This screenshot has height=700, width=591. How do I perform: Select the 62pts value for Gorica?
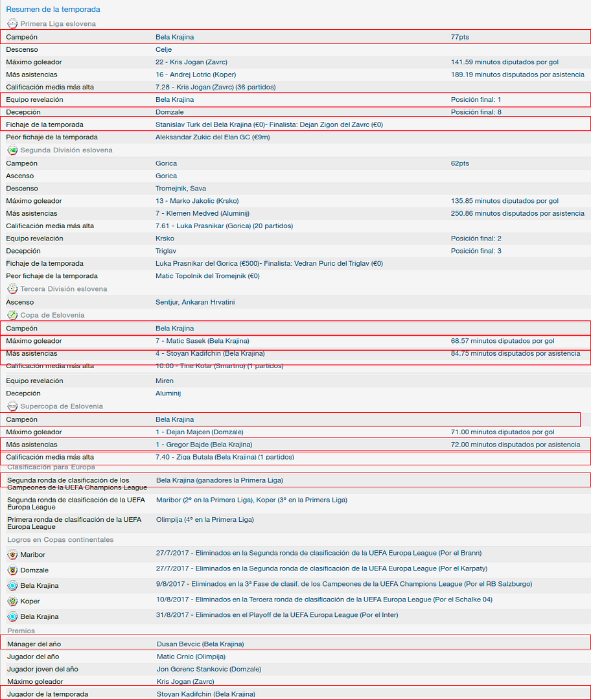coord(459,163)
